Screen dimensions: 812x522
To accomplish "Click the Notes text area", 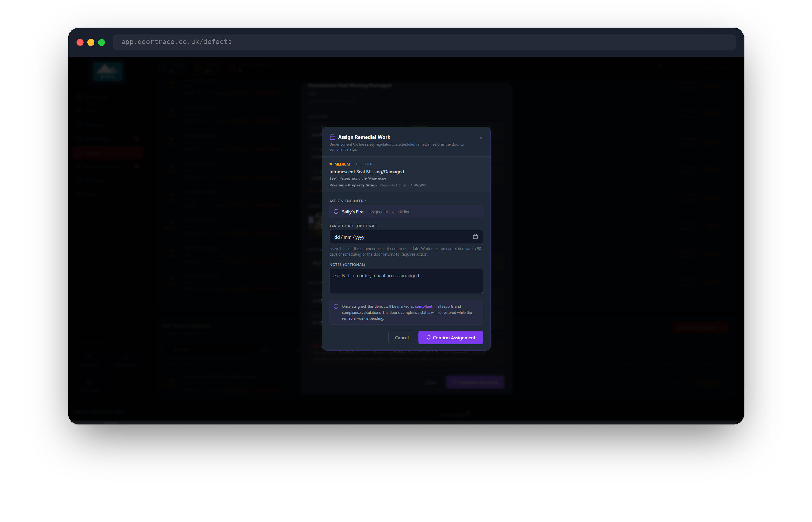I will pos(406,281).
